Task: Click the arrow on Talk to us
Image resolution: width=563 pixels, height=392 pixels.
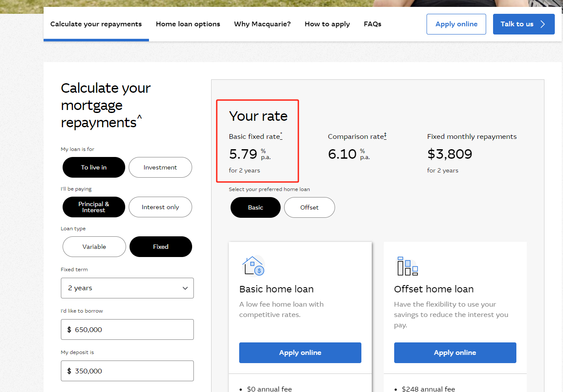Action: click(x=543, y=24)
